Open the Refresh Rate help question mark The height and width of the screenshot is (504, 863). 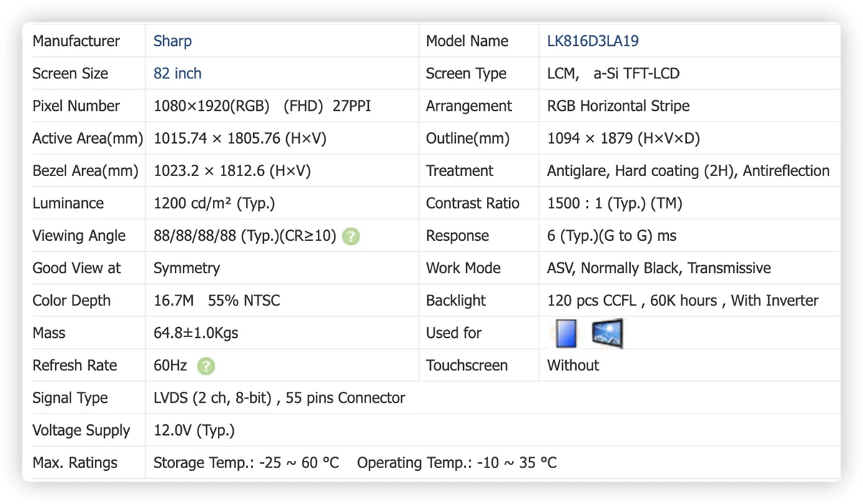pyautogui.click(x=206, y=366)
